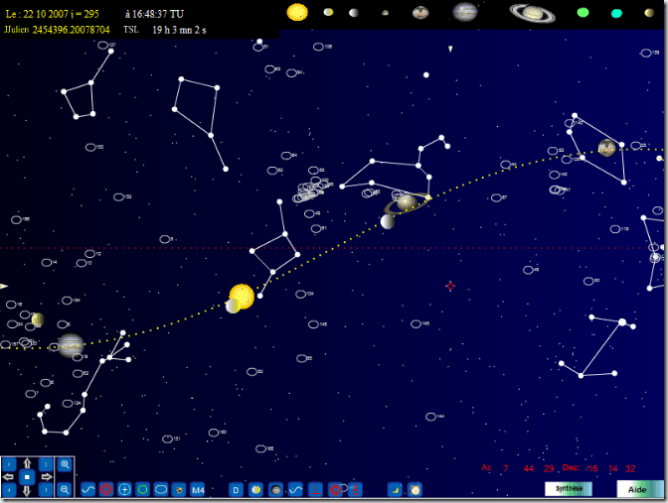Click the zoom in magnifier button

[64, 465]
